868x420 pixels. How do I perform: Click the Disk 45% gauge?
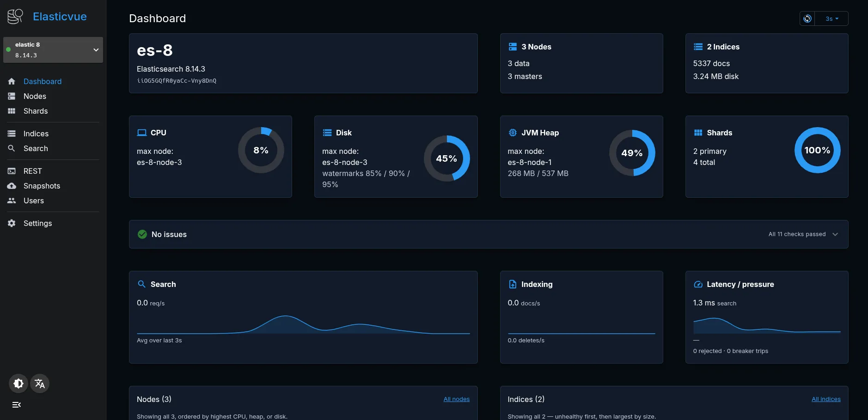pyautogui.click(x=447, y=158)
